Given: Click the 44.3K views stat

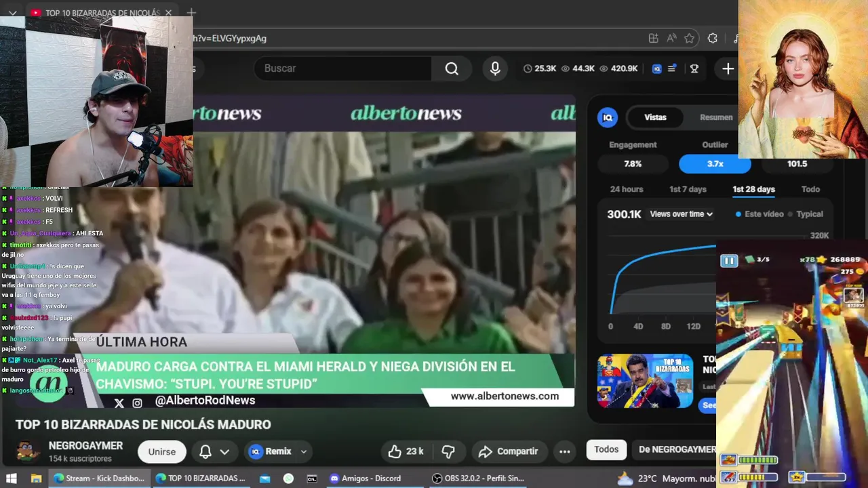Looking at the screenshot, I should click(578, 68).
